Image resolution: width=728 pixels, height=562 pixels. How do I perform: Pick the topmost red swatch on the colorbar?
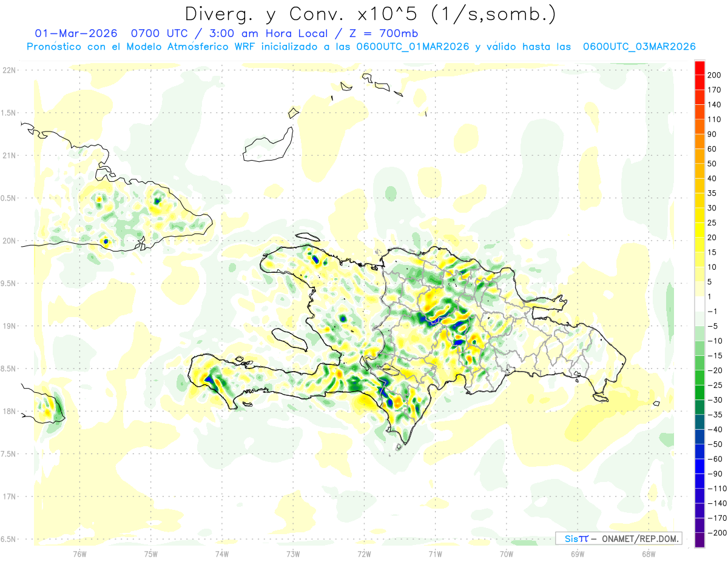[x=699, y=68]
